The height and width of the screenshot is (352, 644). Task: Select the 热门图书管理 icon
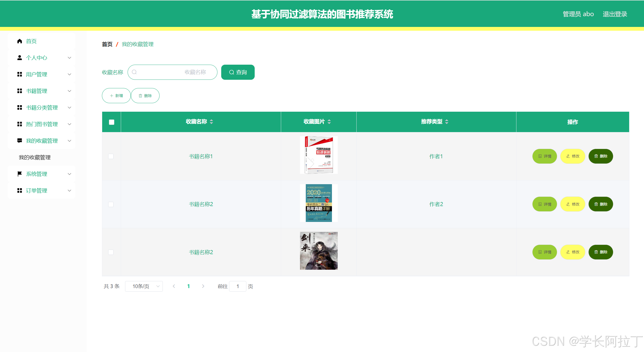tap(20, 124)
